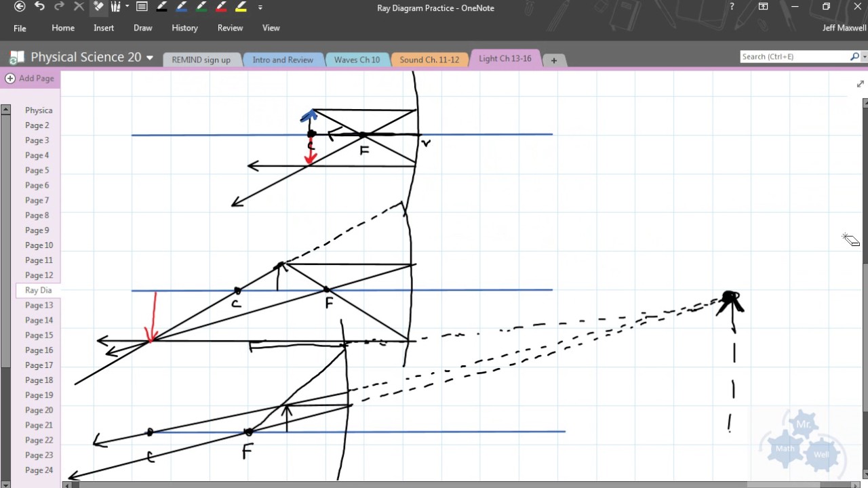Open the File menu
Viewport: 868px width, 488px height.
pyautogui.click(x=20, y=28)
